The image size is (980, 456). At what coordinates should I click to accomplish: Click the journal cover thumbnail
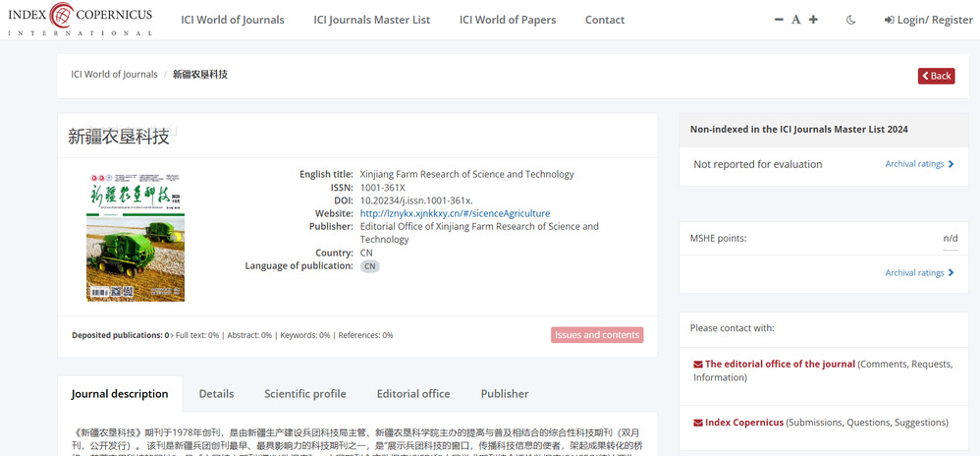136,237
